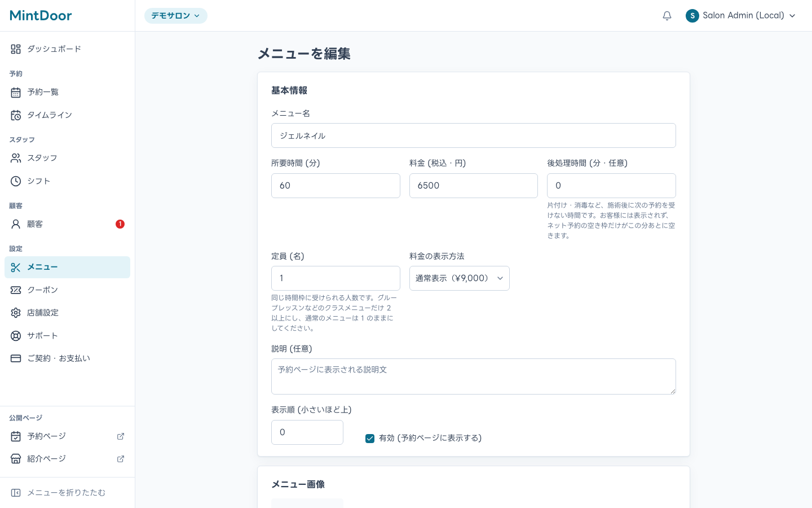Click the MintDoor logo

click(41, 15)
